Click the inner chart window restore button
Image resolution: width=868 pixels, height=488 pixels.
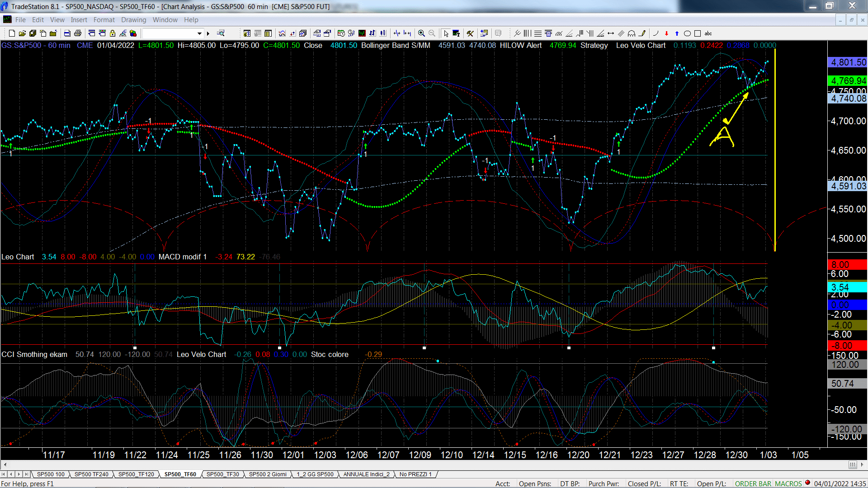(851, 20)
